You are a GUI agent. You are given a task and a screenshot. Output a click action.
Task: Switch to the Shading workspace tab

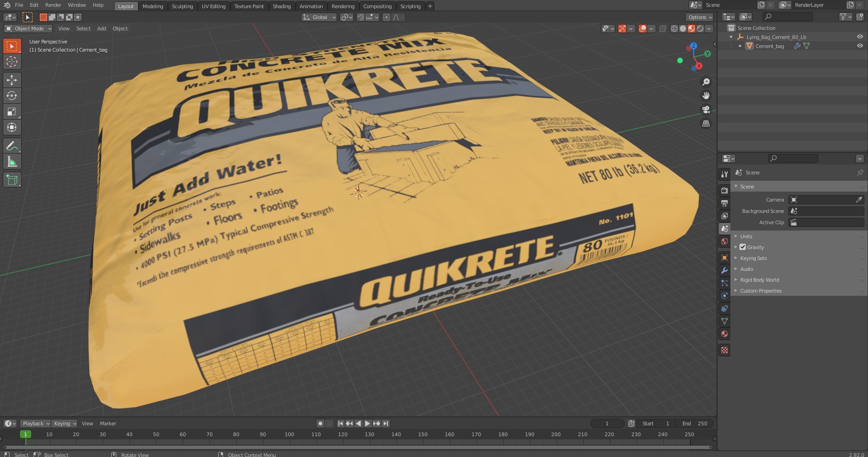(x=281, y=6)
